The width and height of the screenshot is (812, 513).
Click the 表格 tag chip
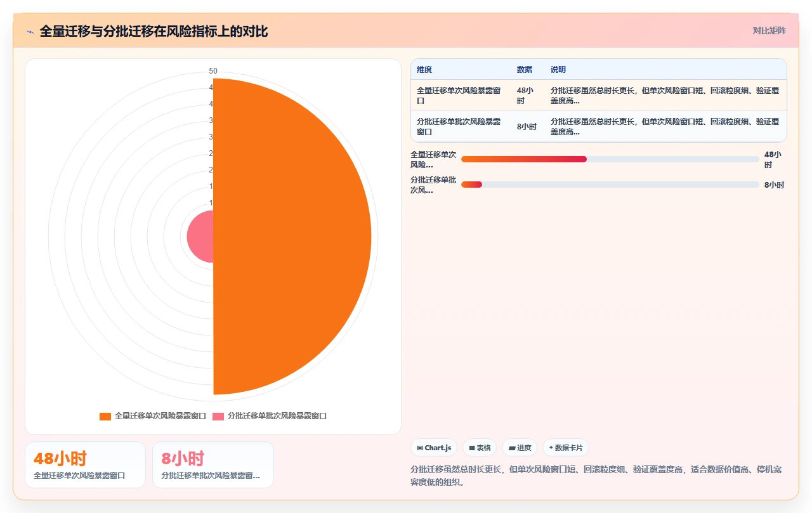click(480, 448)
